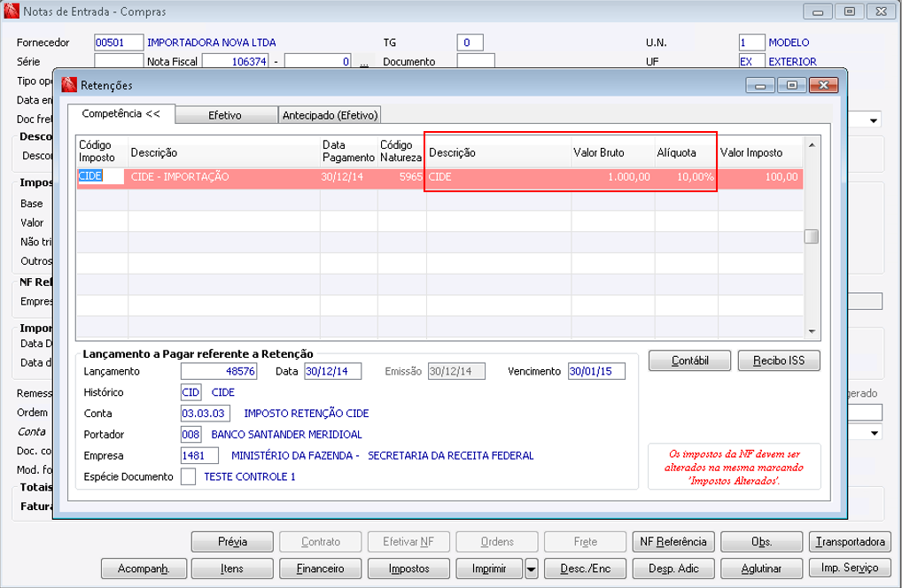
Task: Close the Retenções dialog
Action: click(x=824, y=85)
